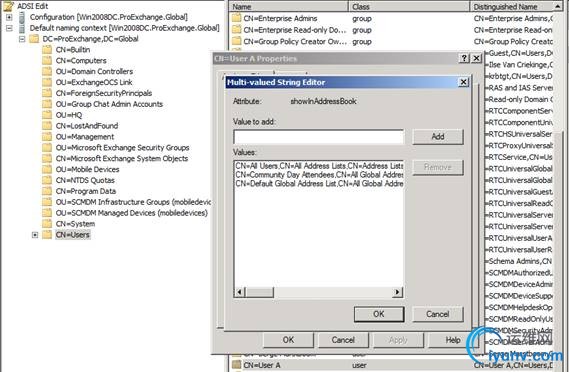Screen dimensions: 569x372
Task: Sort list by the Class column header
Action: point(409,7)
